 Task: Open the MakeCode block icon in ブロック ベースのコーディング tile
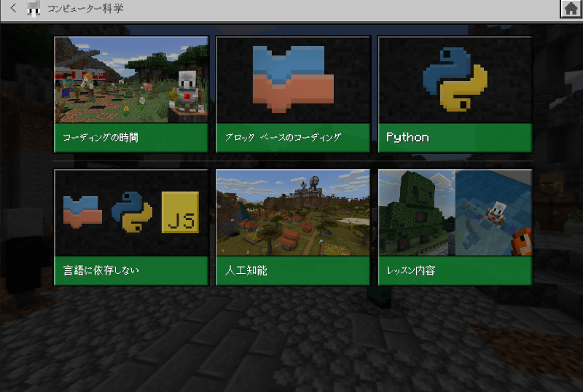click(293, 77)
